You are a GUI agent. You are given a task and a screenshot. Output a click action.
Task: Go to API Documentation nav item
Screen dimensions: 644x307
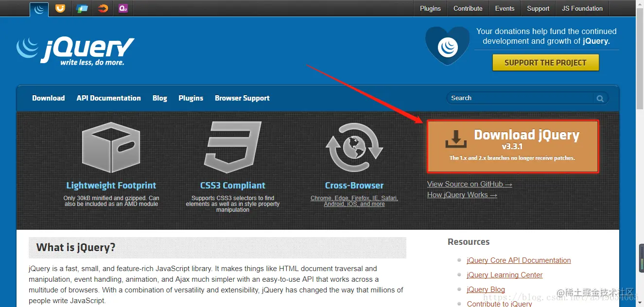click(x=108, y=98)
